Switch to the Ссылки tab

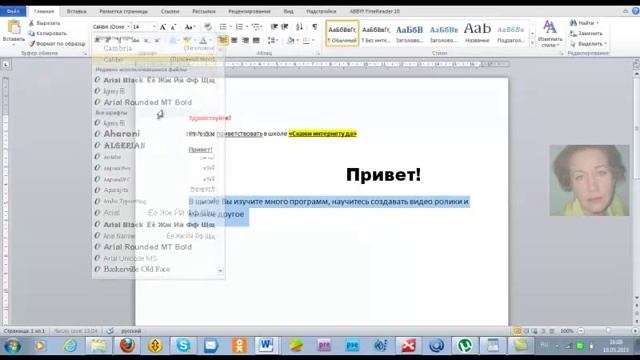[x=170, y=11]
